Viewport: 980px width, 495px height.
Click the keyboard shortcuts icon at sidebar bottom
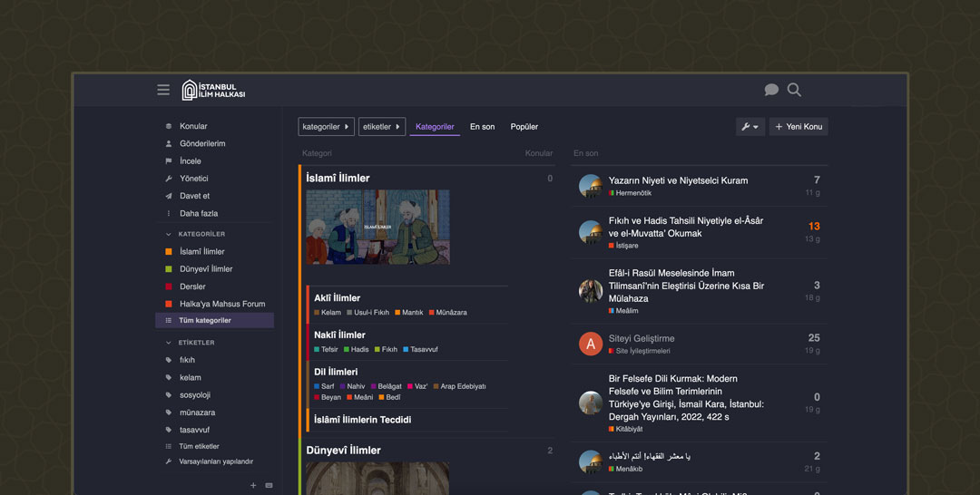269,486
